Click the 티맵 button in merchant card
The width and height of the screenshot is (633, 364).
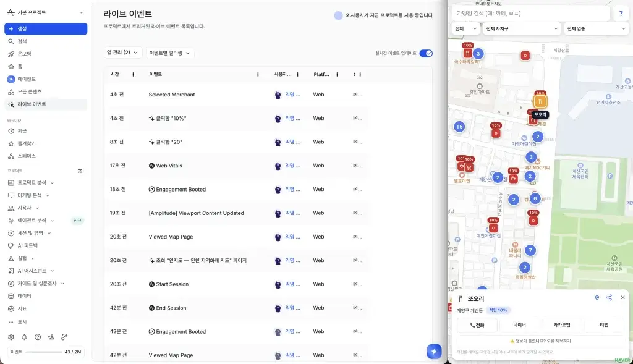coord(604,325)
